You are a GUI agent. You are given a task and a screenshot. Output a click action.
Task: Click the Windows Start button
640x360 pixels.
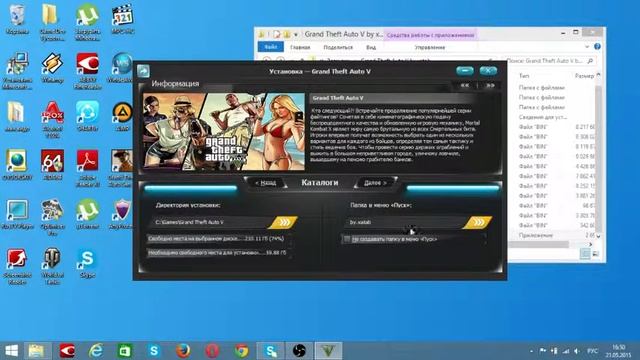pyautogui.click(x=11, y=351)
